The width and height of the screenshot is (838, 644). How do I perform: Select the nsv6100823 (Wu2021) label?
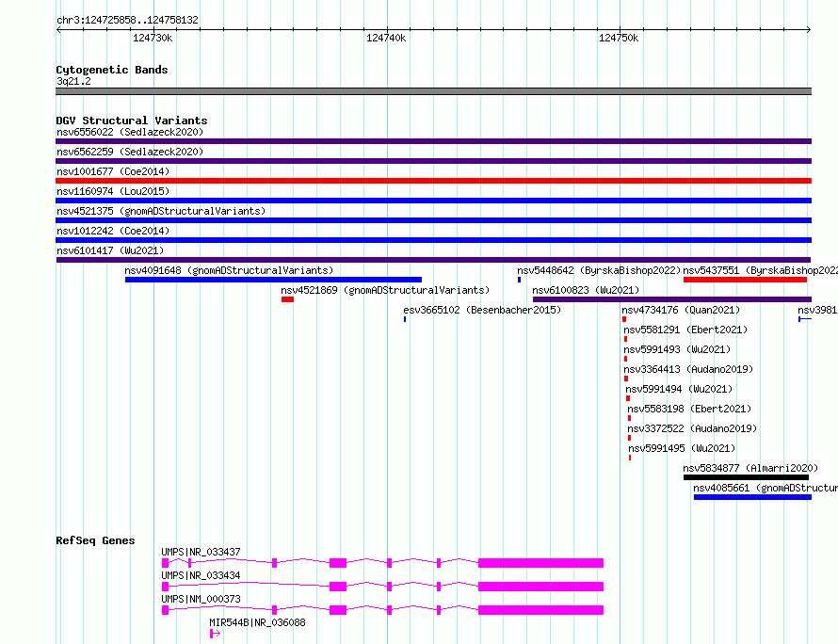point(586,290)
